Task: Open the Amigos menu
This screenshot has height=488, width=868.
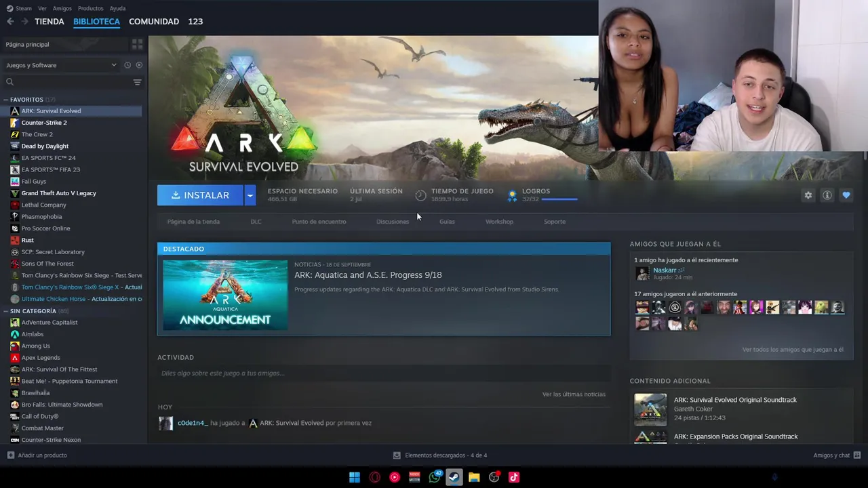Action: 62,8
